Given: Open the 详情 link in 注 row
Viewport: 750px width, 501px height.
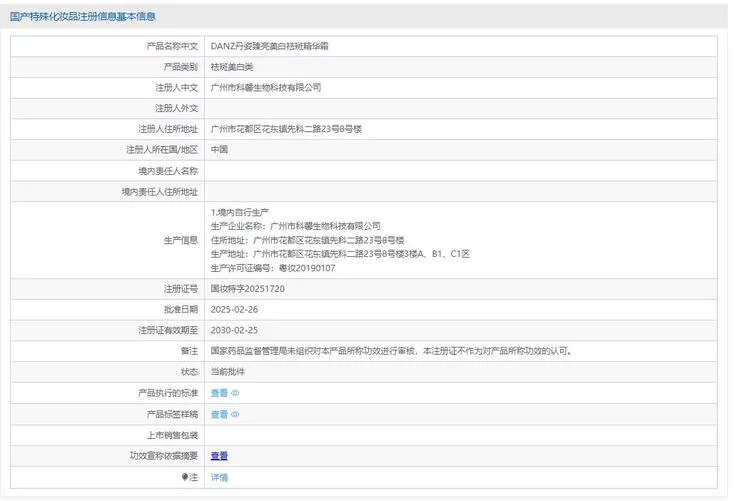Looking at the screenshot, I should pyautogui.click(x=219, y=477).
